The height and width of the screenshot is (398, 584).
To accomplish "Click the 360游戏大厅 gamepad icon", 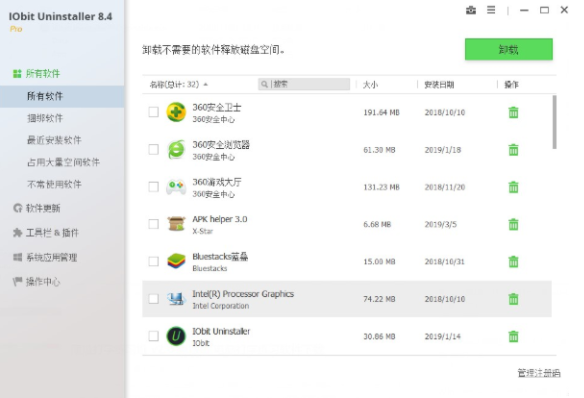I will point(176,187).
